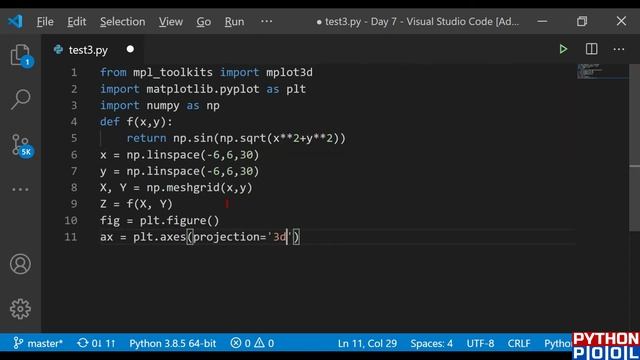
Task: Click line number 5 in gutter
Action: click(x=74, y=138)
